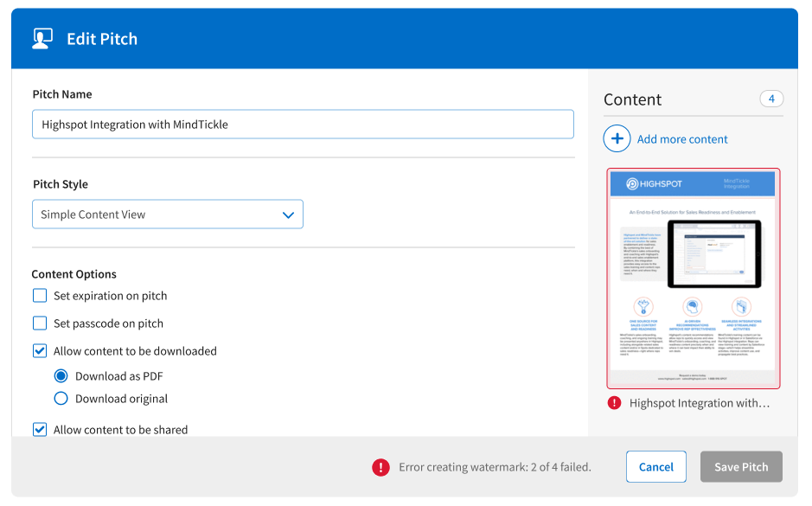
Task: Open the Pitch Style dropdown
Action: coord(168,215)
